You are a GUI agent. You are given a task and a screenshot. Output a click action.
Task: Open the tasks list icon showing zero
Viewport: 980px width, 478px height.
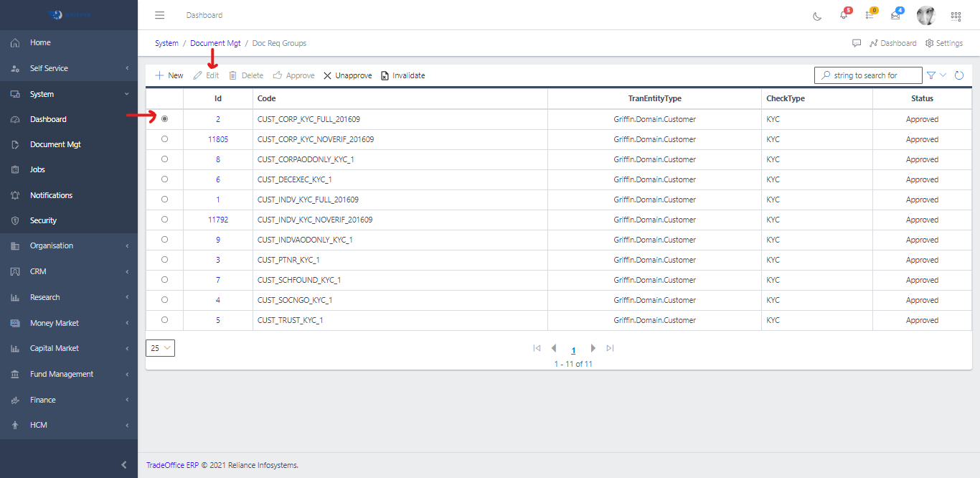pos(871,16)
